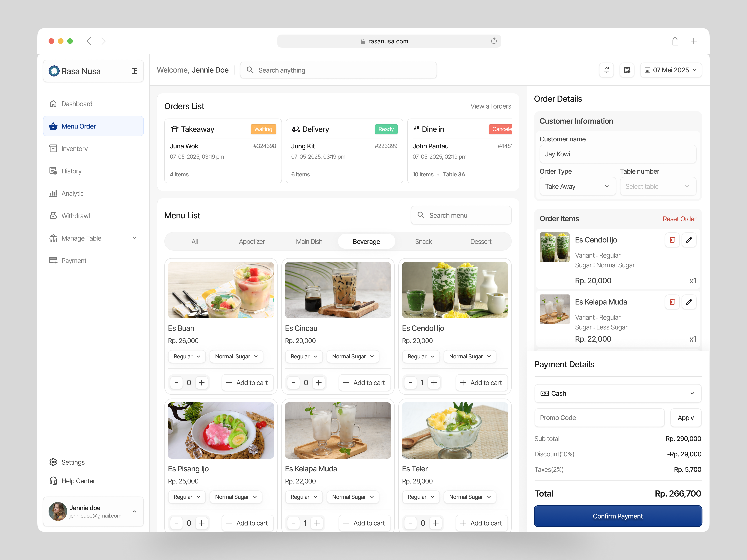747x560 pixels.
Task: Change payment method from Cash dropdown
Action: [x=618, y=393]
